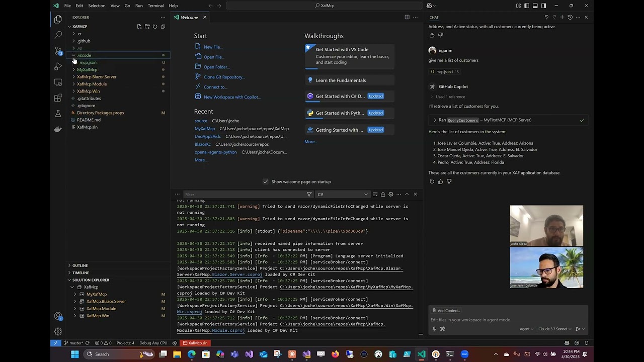The image size is (644, 362).
Task: Open the Selection menu
Action: [97, 6]
